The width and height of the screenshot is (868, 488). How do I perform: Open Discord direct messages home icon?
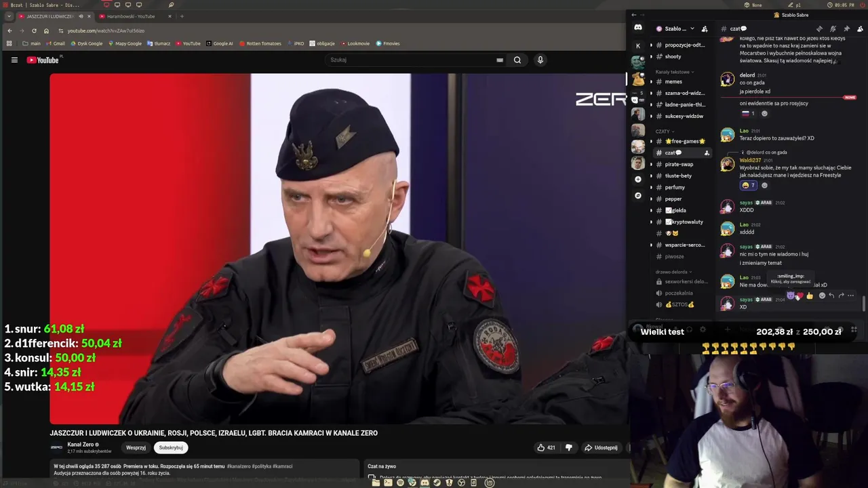[x=638, y=28]
